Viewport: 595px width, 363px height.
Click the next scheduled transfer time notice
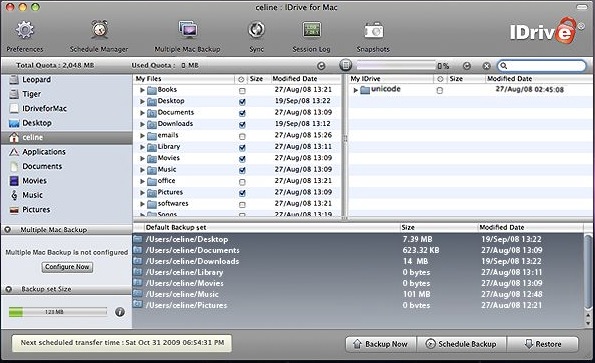(122, 343)
